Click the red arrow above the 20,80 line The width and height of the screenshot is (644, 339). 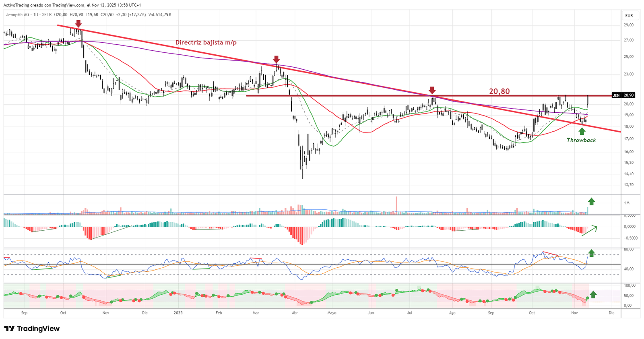(432, 90)
